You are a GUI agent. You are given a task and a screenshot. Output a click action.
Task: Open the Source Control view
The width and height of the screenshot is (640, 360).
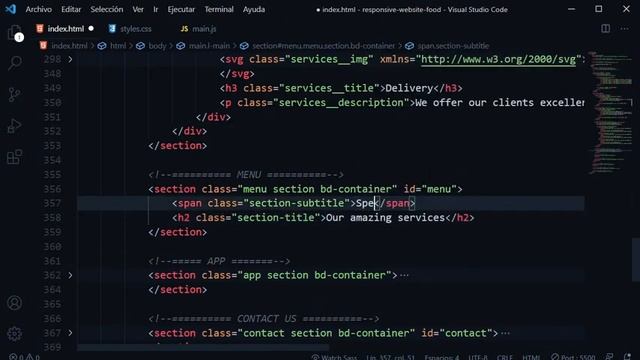pos(14,94)
